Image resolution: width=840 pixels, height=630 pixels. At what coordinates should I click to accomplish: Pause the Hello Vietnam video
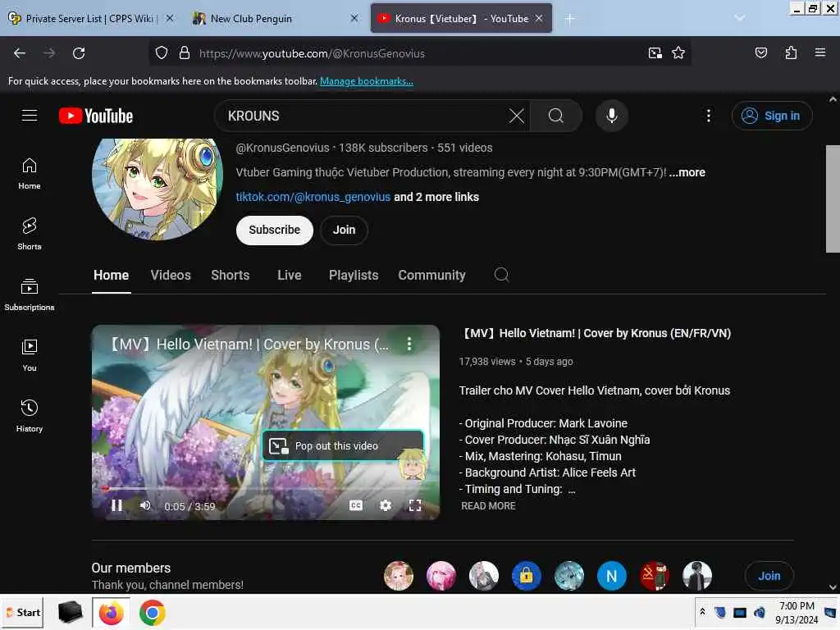pos(116,505)
